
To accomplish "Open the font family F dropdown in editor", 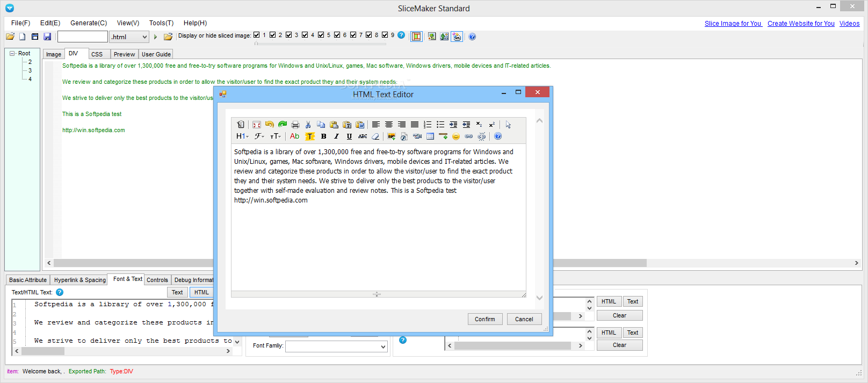I will click(259, 136).
